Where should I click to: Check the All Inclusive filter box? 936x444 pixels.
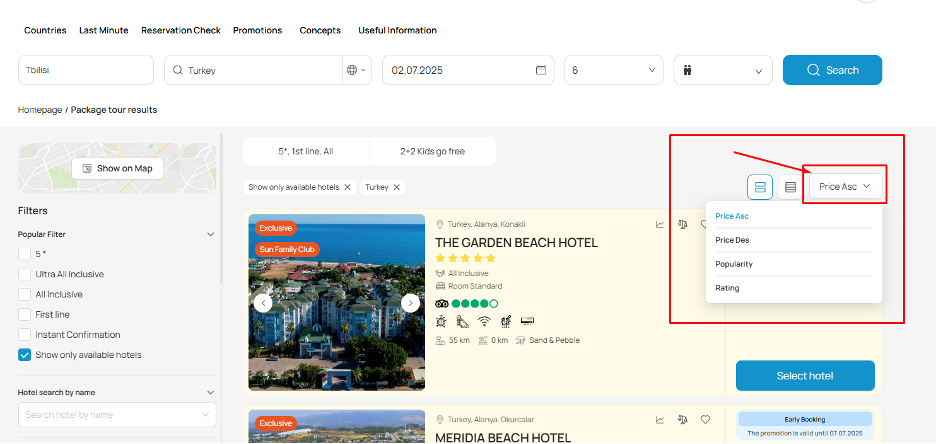pos(24,294)
